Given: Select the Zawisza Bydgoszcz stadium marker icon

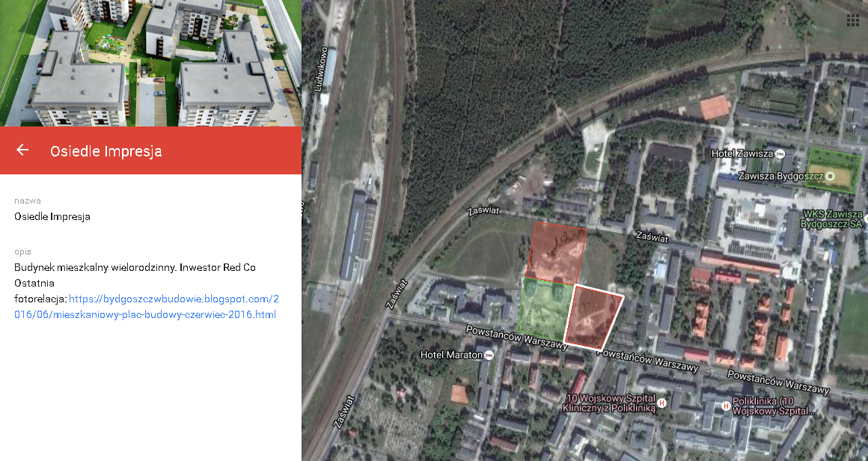Looking at the screenshot, I should (830, 176).
